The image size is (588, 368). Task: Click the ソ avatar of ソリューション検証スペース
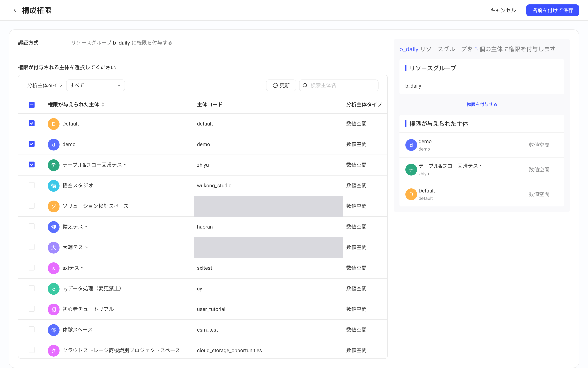54,206
